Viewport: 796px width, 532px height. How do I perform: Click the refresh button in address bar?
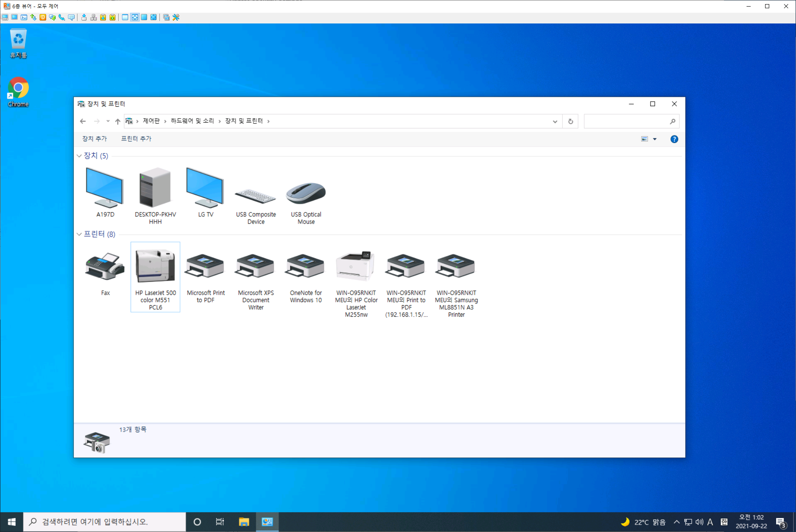[571, 121]
